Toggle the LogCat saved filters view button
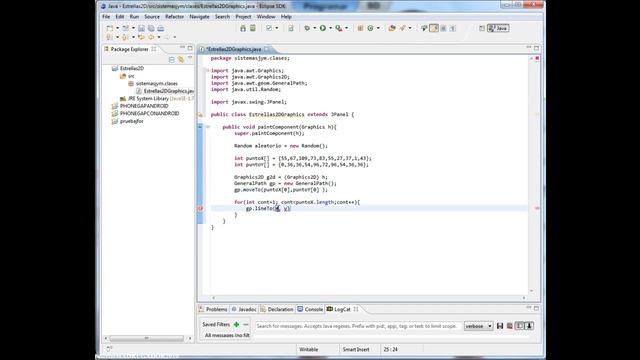Screen dimensions: 640x360 tap(519, 326)
